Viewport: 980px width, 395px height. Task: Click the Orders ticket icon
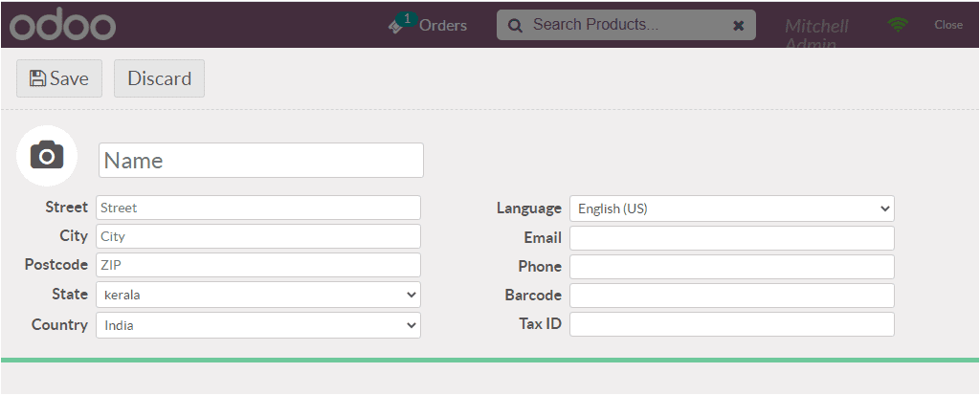395,26
